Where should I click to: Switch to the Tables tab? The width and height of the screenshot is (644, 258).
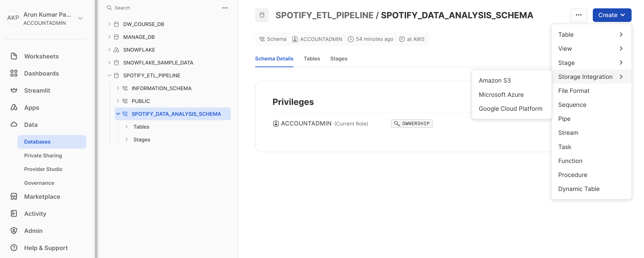coord(312,58)
